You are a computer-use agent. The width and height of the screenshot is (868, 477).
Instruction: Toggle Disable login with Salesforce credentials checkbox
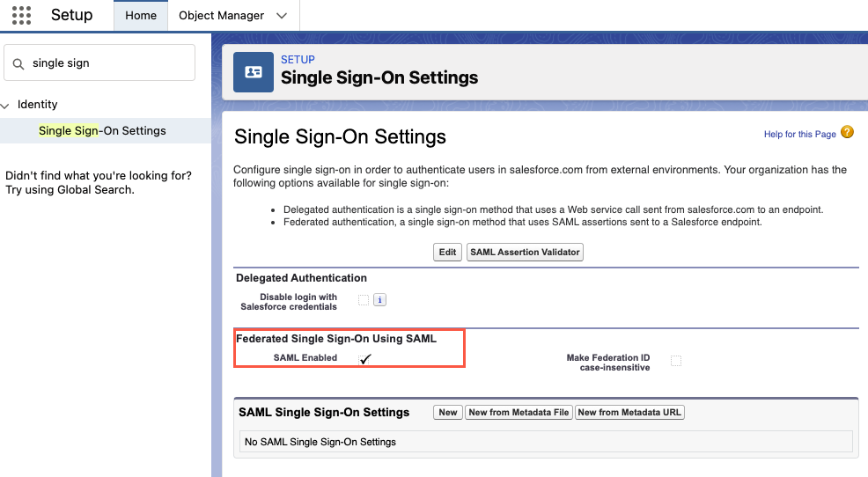click(x=364, y=300)
